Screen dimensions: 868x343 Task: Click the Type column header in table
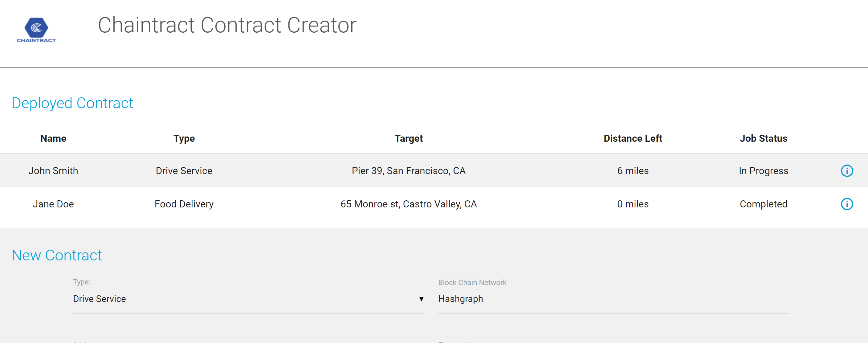[184, 138]
